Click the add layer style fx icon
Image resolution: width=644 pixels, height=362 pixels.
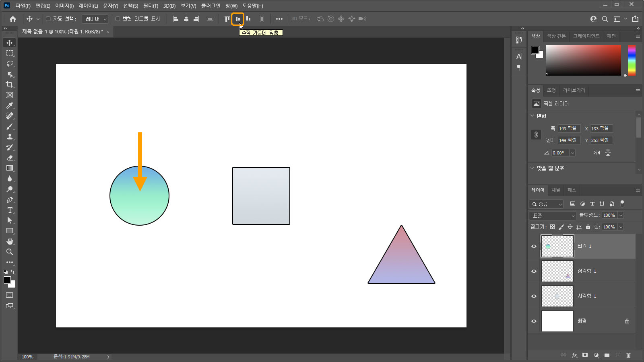(x=574, y=355)
